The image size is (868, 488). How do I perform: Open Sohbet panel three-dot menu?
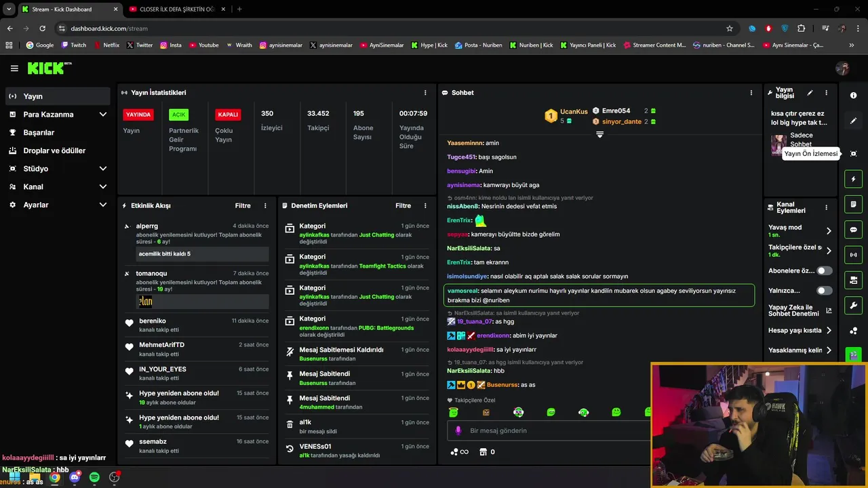pyautogui.click(x=751, y=93)
